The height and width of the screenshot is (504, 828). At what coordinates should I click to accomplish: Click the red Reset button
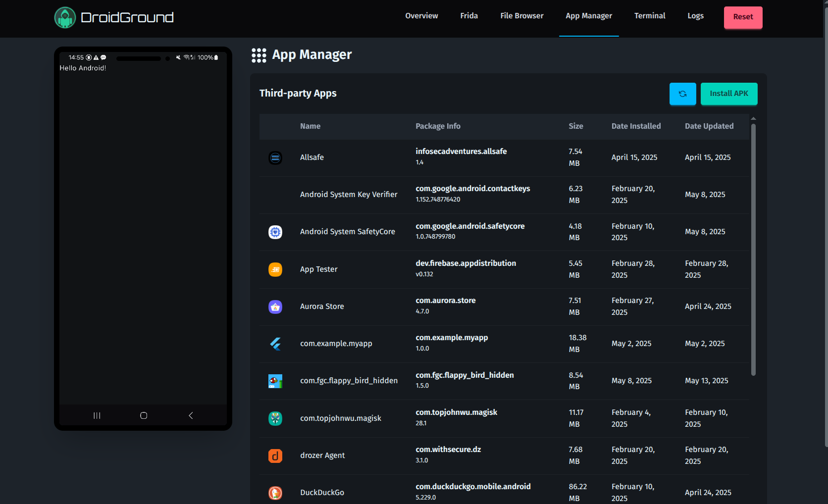point(743,17)
